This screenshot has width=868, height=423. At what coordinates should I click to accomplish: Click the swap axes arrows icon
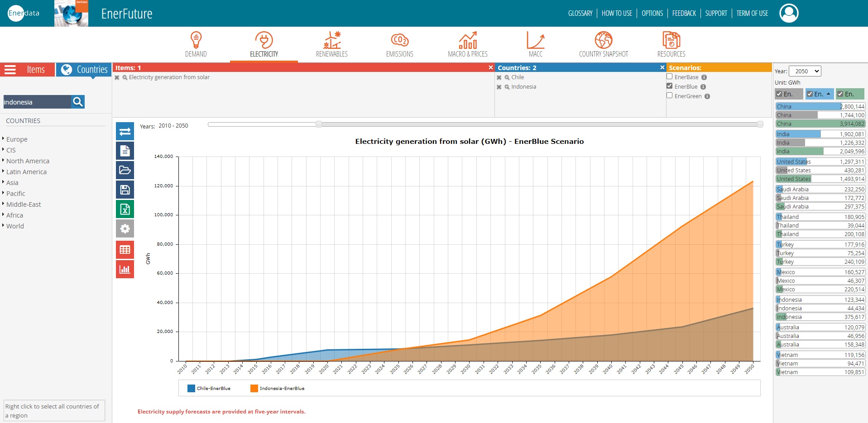click(x=125, y=132)
